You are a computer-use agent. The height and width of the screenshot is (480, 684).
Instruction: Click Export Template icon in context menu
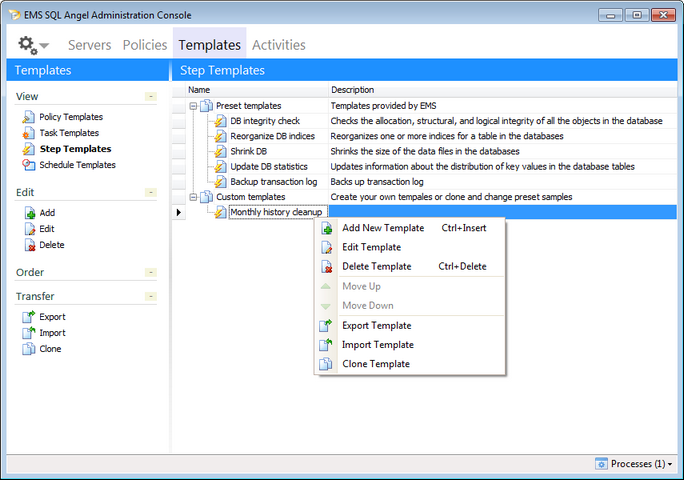pyautogui.click(x=326, y=326)
